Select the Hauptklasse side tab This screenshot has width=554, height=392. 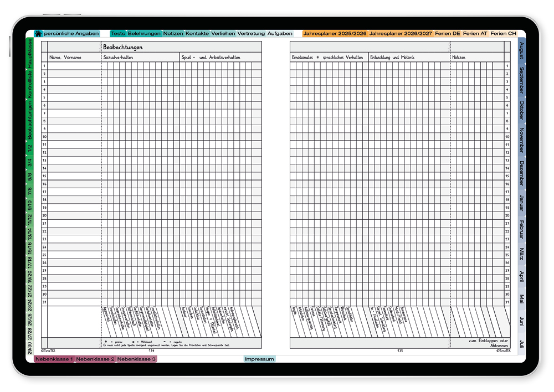30,53
